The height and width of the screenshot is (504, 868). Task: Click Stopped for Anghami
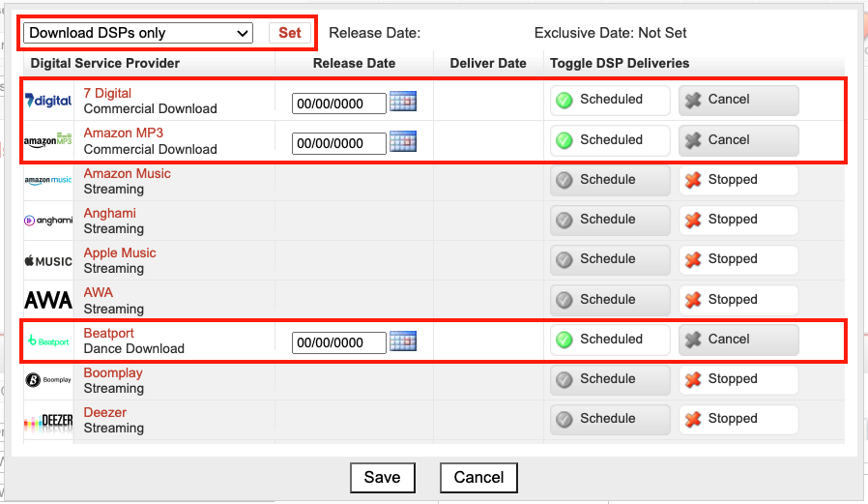point(738,220)
